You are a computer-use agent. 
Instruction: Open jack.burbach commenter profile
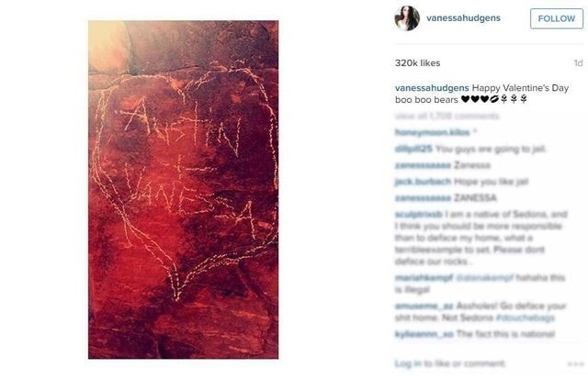pyautogui.click(x=423, y=182)
